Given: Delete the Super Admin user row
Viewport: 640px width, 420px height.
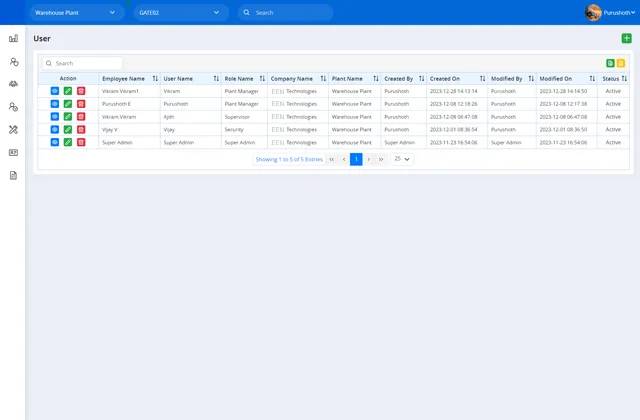Looking at the screenshot, I should point(81,143).
